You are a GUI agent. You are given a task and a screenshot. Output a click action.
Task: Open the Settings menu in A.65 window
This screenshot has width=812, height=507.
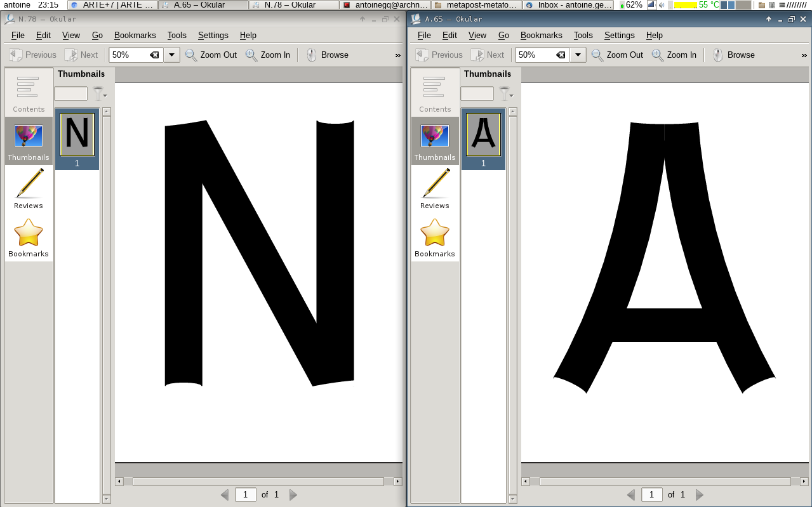[619, 35]
